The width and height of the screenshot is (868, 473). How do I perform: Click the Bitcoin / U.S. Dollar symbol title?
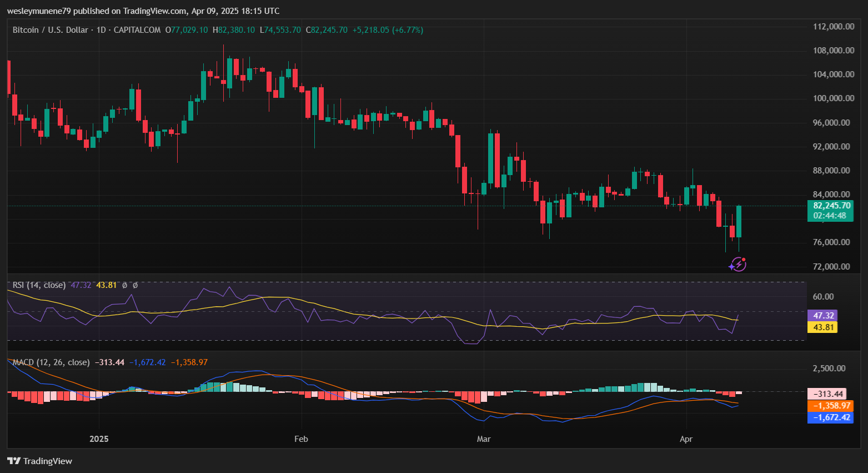(x=50, y=30)
